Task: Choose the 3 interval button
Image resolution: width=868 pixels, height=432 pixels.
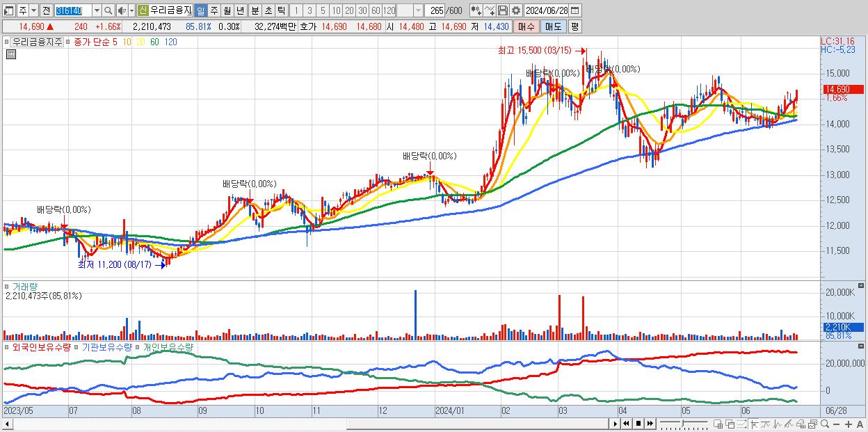Action: tap(310, 10)
